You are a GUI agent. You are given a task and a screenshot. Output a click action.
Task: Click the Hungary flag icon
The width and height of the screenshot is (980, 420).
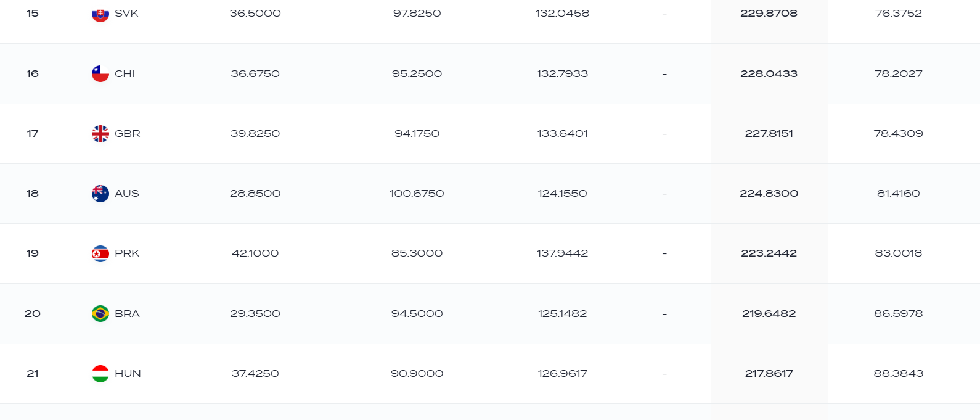tap(100, 373)
